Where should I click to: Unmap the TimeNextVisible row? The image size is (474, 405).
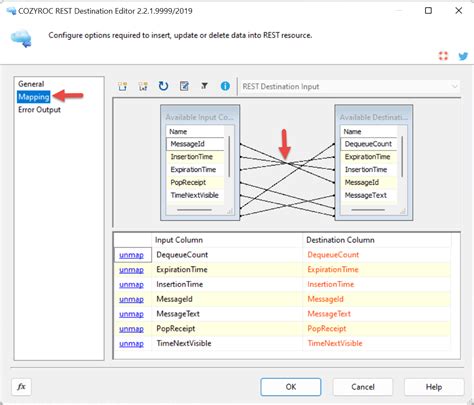(131, 343)
